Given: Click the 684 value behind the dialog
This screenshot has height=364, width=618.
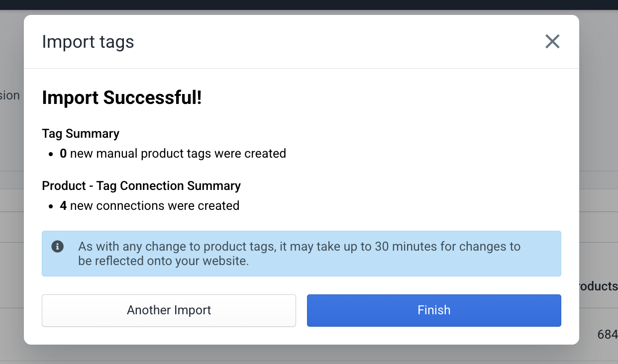Looking at the screenshot, I should point(608,335).
